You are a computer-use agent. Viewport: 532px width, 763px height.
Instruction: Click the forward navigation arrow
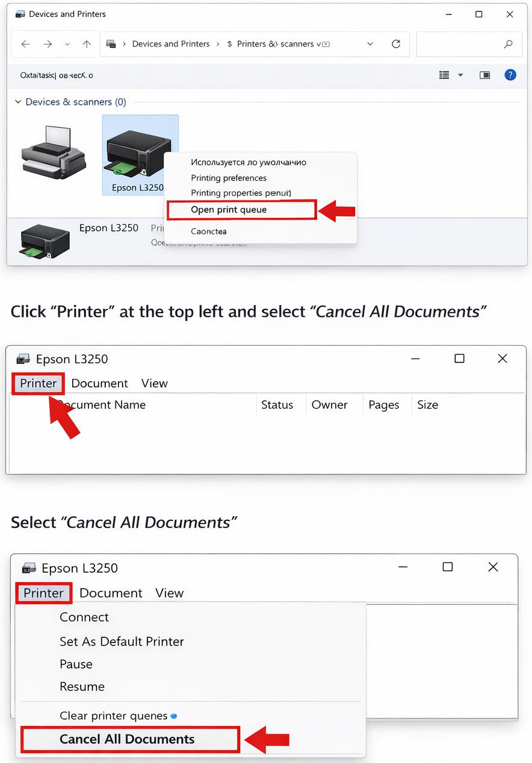pos(48,44)
